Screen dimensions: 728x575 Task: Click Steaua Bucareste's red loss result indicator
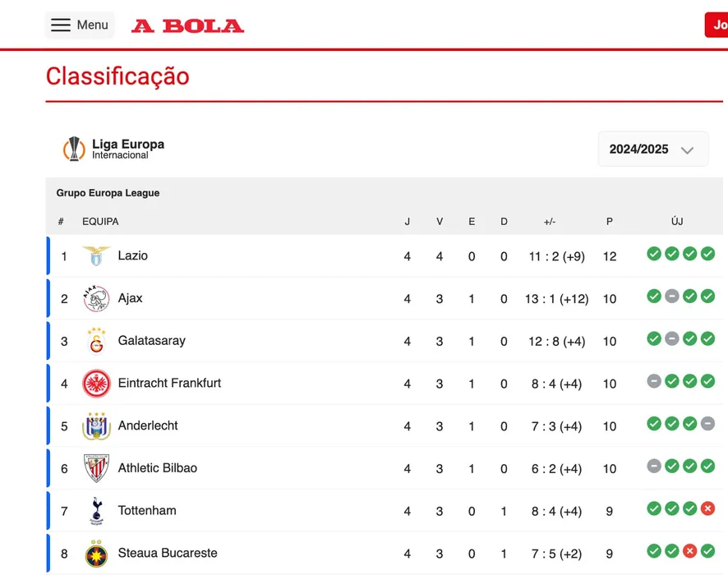(x=690, y=551)
